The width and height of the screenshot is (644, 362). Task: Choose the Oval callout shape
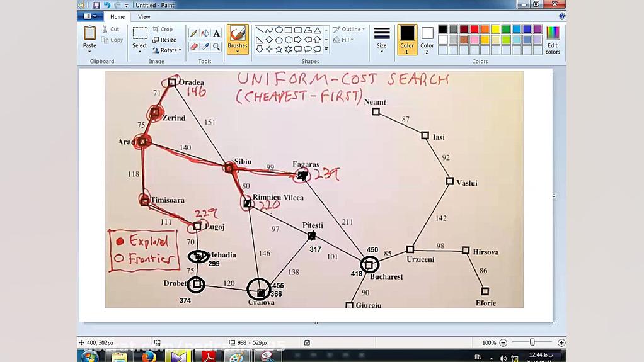pos(308,49)
